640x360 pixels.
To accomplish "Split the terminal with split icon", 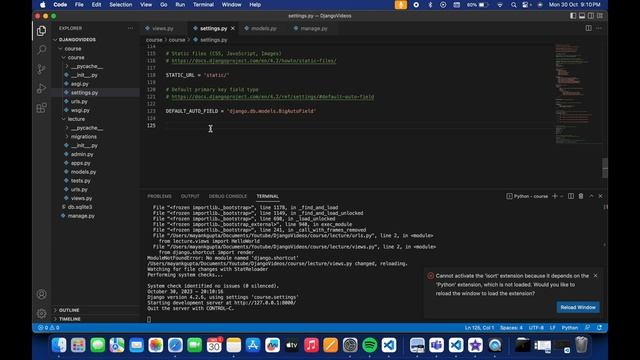I will click(x=571, y=196).
